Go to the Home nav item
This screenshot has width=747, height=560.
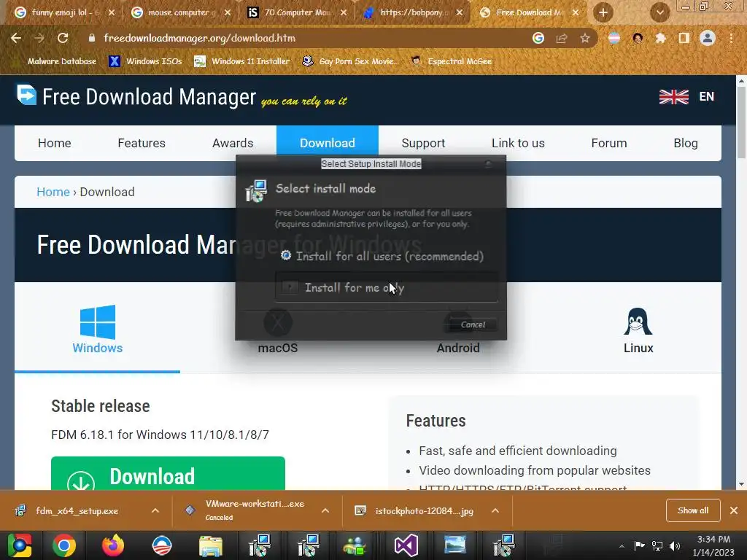54,143
